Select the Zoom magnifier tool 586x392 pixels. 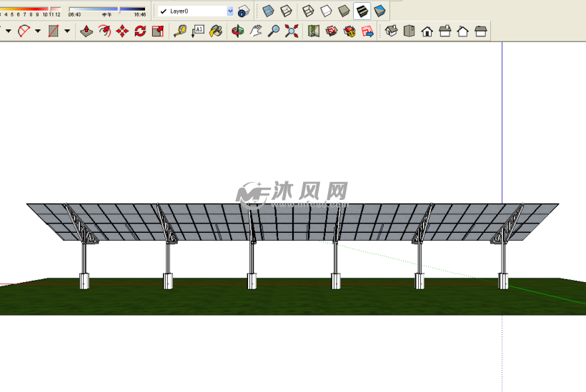(274, 31)
